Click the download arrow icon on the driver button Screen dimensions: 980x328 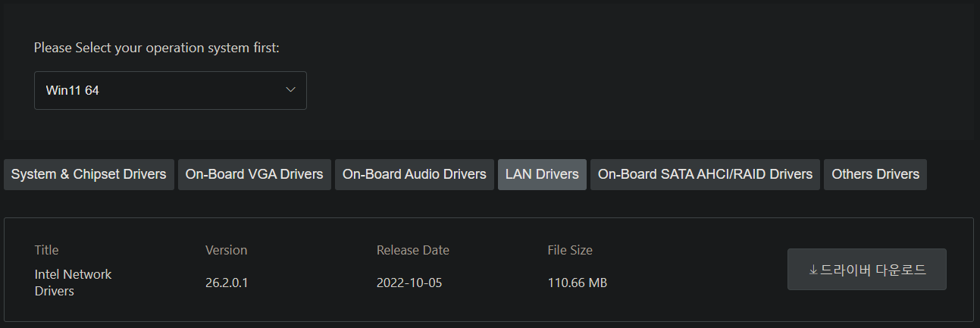(x=813, y=270)
